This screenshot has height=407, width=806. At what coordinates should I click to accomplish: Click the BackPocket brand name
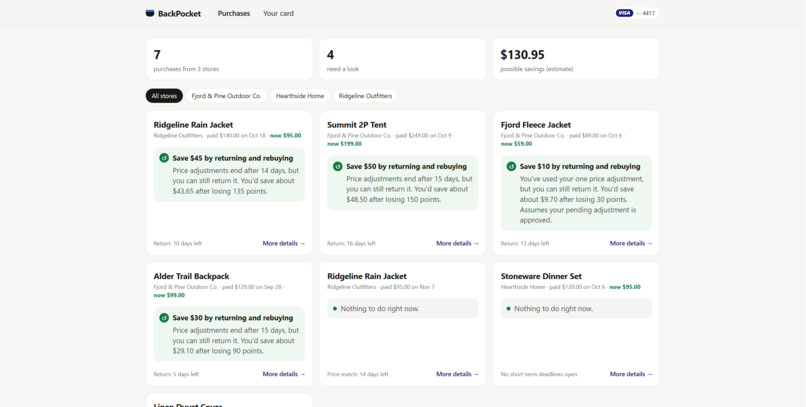[x=179, y=13]
